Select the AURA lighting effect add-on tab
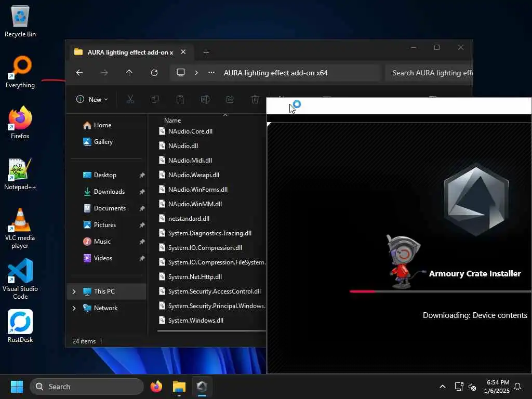532x399 pixels. (x=130, y=52)
